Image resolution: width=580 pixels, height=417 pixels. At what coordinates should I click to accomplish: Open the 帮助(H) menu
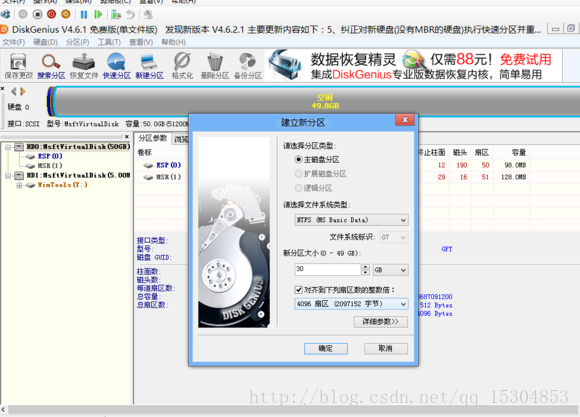click(x=173, y=42)
